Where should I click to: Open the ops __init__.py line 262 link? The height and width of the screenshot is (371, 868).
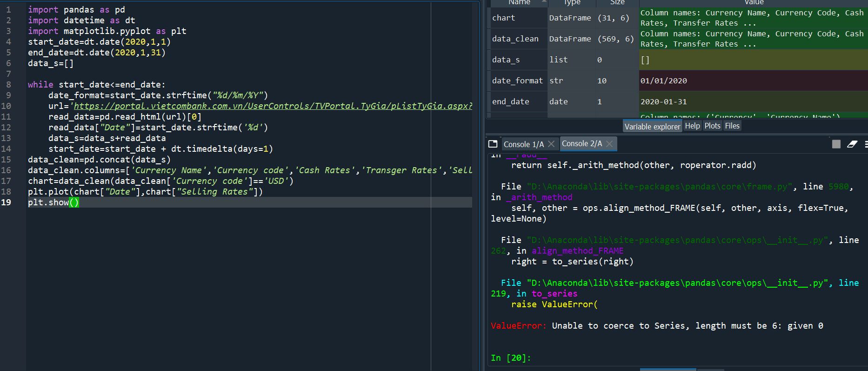(677, 240)
